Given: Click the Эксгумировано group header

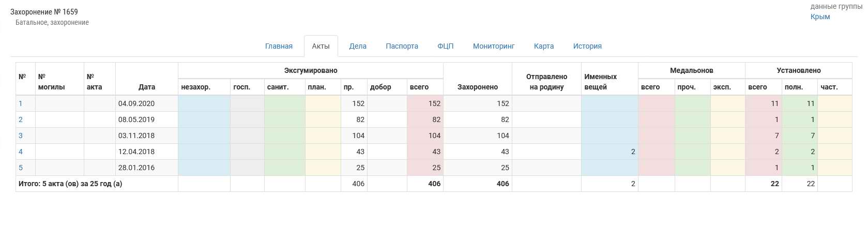Looking at the screenshot, I should click(311, 70).
